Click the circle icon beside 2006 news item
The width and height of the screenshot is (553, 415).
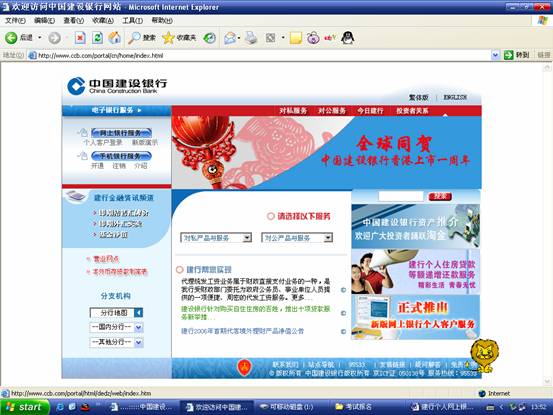click(343, 331)
